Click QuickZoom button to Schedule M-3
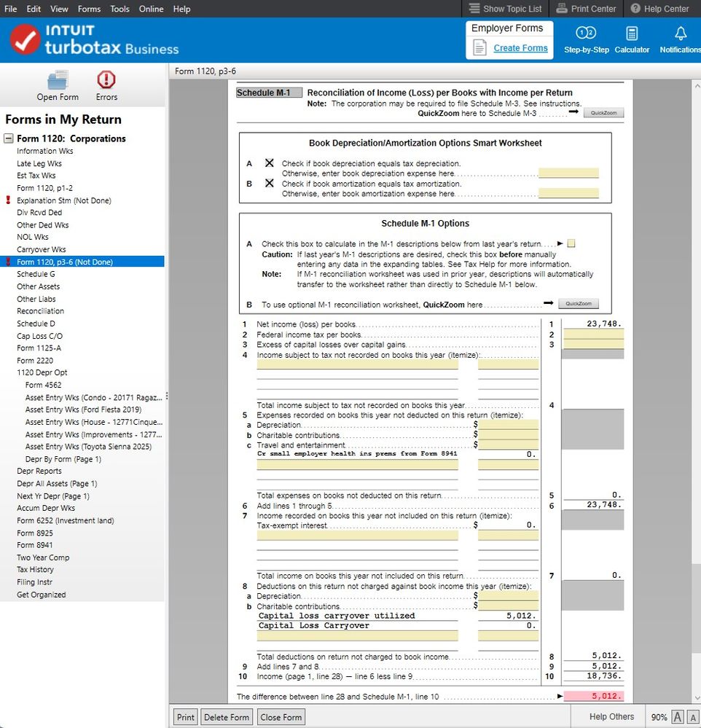This screenshot has height=728, width=701. [x=603, y=113]
